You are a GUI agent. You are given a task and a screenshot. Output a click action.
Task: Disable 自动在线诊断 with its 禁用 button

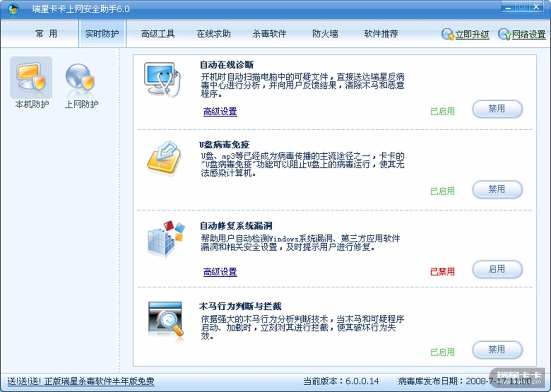(x=497, y=109)
